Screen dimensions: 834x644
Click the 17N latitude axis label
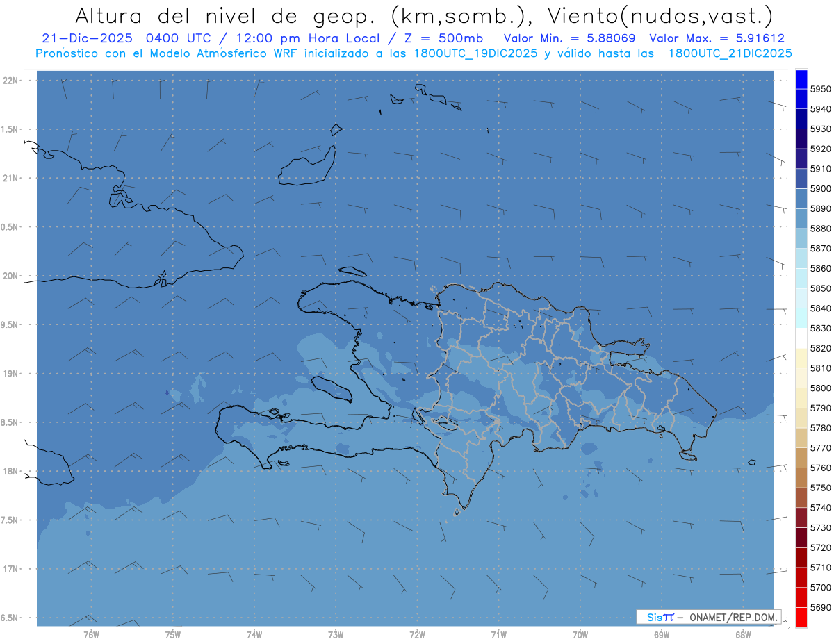click(x=10, y=569)
